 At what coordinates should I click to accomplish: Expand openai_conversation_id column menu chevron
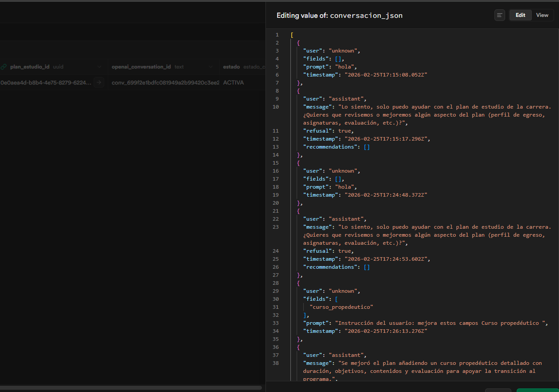[x=211, y=67]
